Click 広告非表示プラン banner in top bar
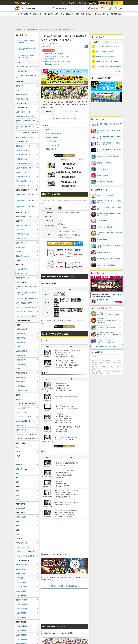This screenshot has height=644, width=138. [99, 3]
